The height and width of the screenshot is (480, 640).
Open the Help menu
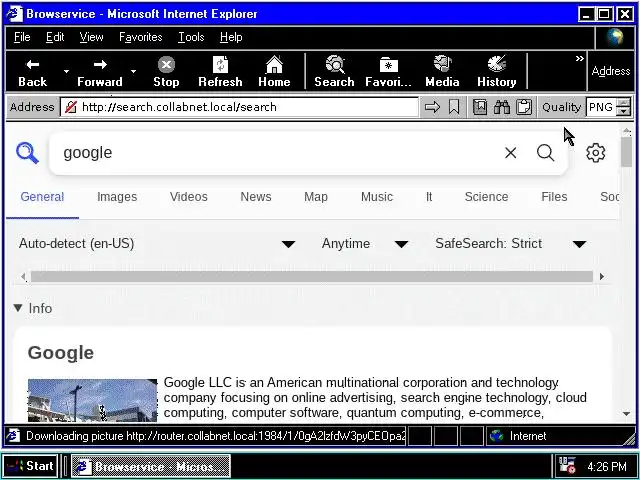point(231,37)
